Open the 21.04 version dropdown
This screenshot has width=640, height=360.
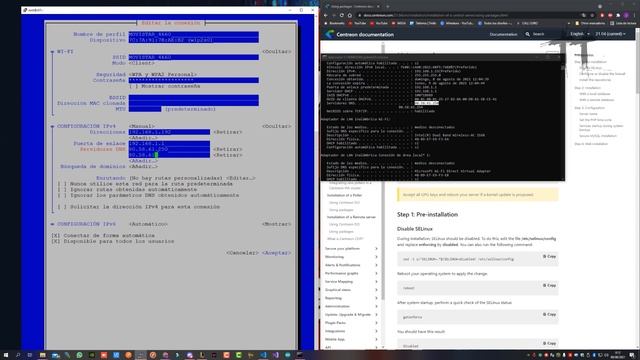click(x=610, y=34)
